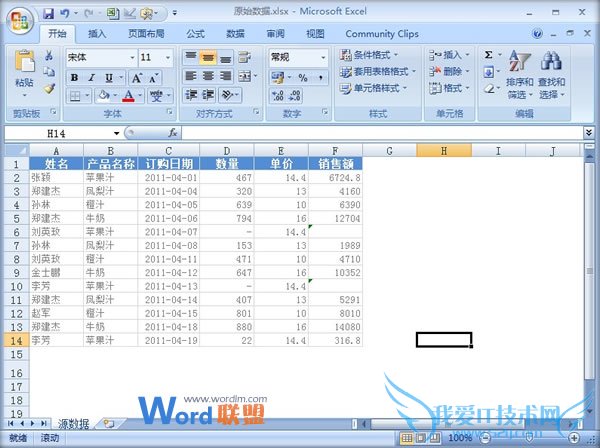Viewport: 600px width, 448px height.
Task: Switch to Review (审阅) tab
Action: tap(276, 34)
